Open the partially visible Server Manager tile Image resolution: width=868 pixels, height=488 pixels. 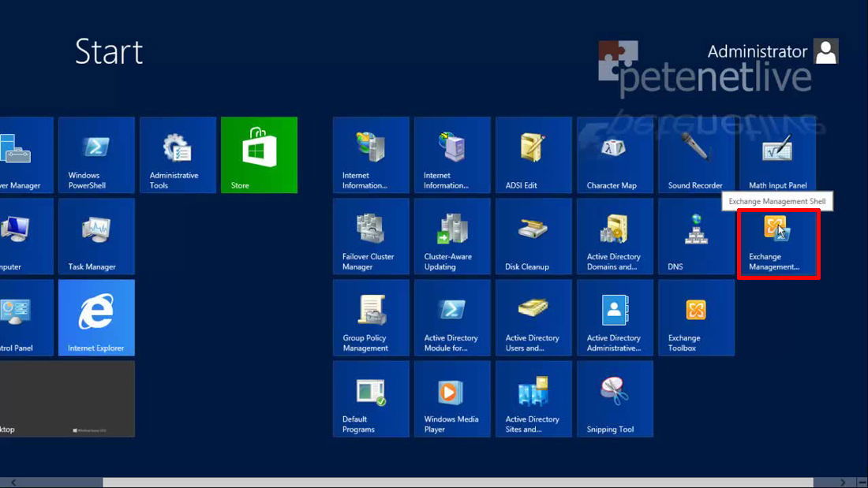pyautogui.click(x=27, y=155)
